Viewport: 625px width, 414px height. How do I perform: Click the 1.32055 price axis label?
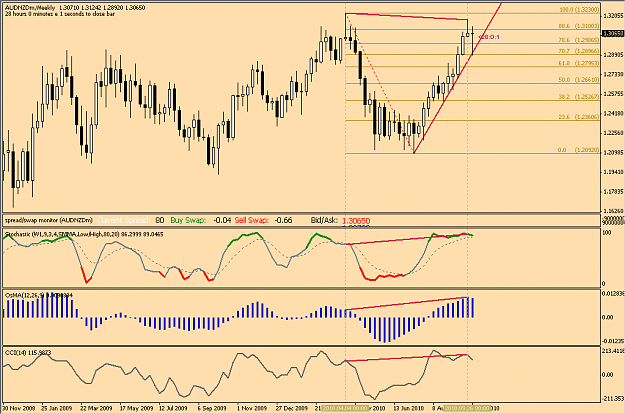click(614, 16)
